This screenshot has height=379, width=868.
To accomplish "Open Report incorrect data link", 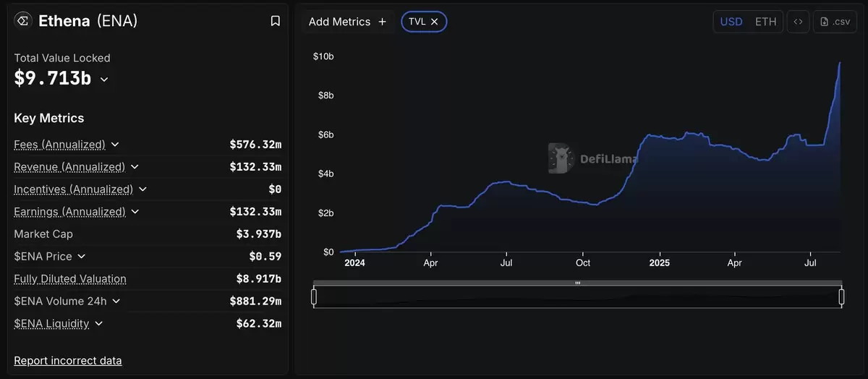I will 68,360.
